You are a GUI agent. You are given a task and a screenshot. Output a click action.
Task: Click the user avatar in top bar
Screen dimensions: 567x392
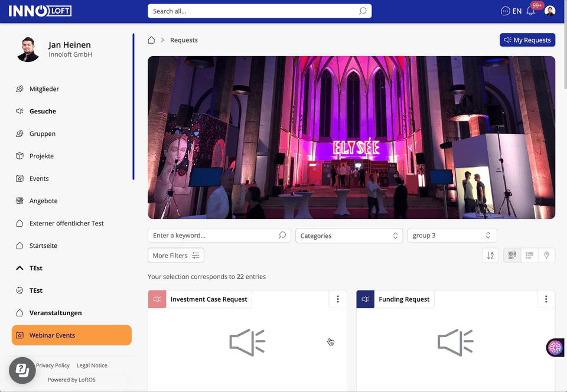[x=550, y=11]
